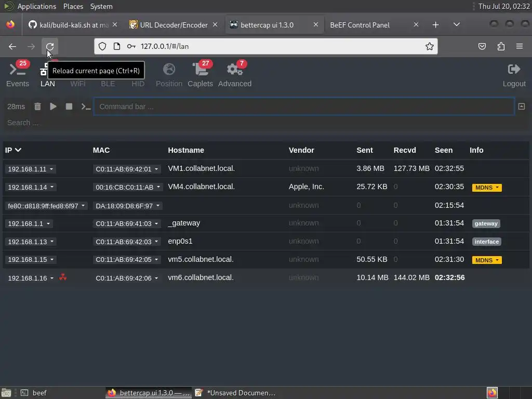Open the 00:16:CB:C0:11:AB MAC dropdown

click(x=128, y=187)
